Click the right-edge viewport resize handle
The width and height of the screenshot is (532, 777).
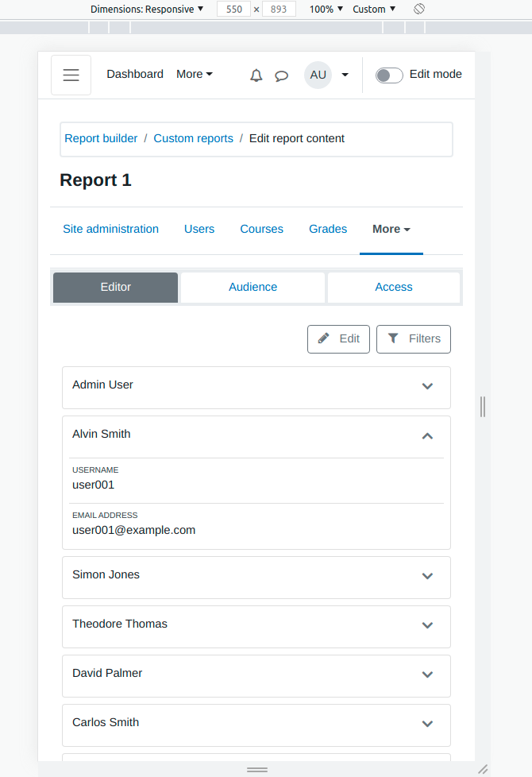[x=483, y=406]
